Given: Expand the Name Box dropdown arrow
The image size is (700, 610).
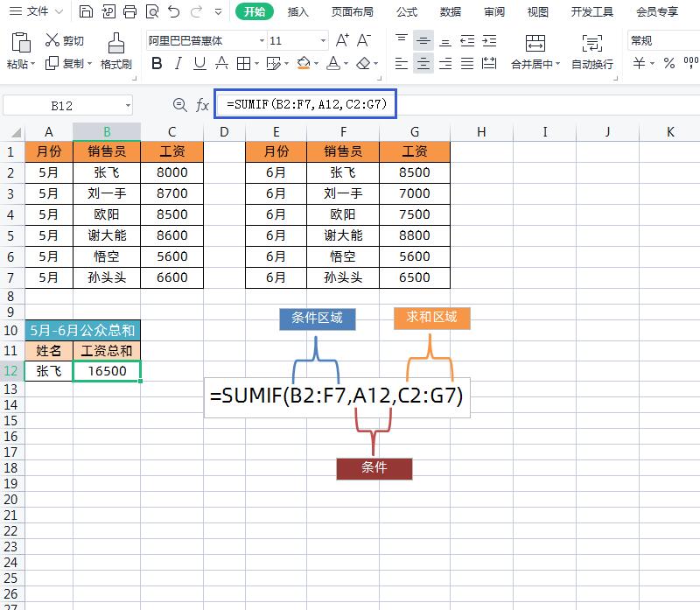Looking at the screenshot, I should coord(128,106).
